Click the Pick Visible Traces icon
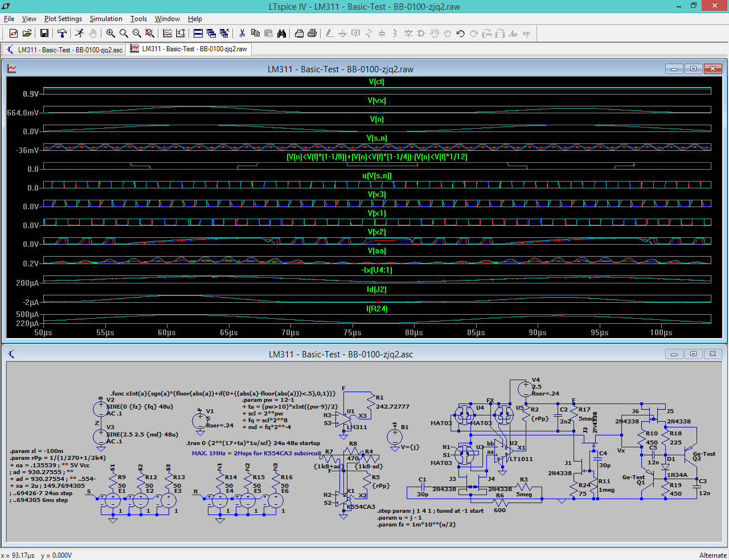Screen dimensions: 729x560 click(x=167, y=34)
